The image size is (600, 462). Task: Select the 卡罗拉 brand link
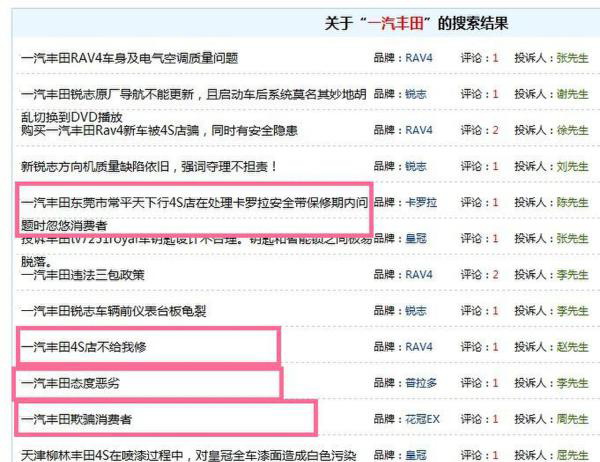tap(421, 202)
